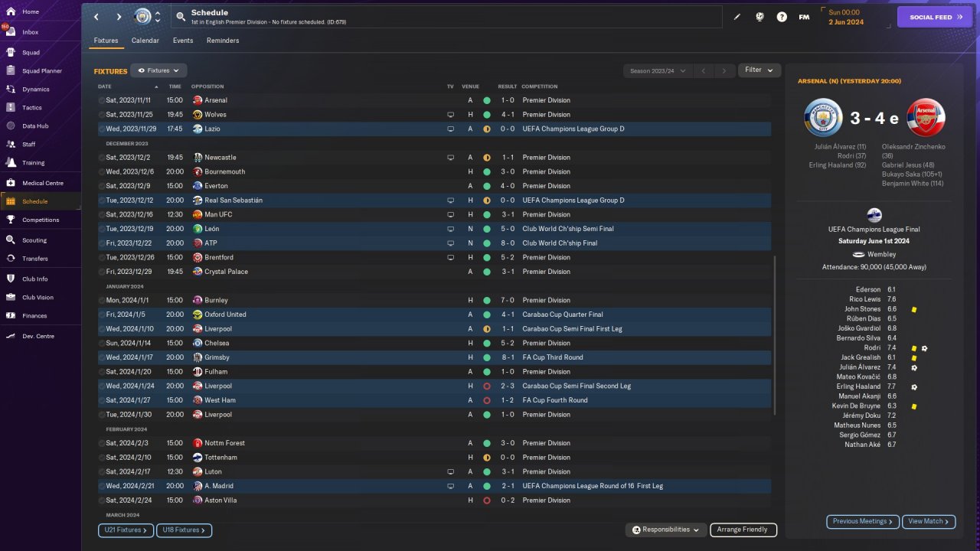980x551 pixels.
Task: Click the Manchester City club badge in header
Action: (142, 17)
